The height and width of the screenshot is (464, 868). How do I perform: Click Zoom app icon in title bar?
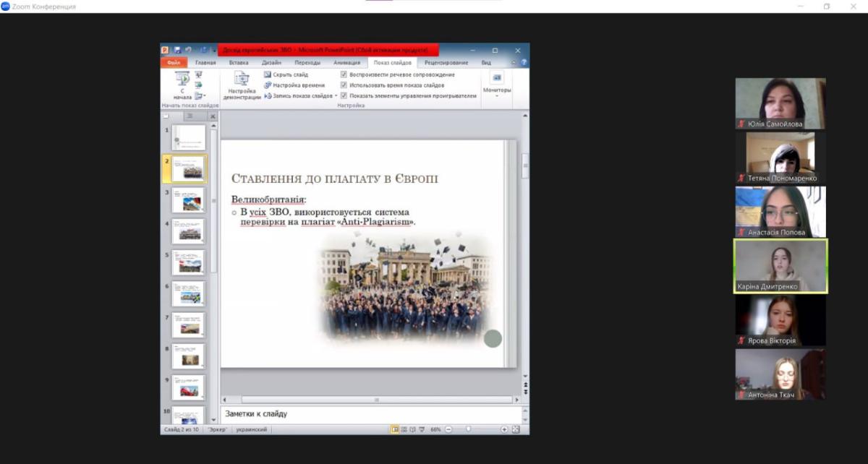click(x=6, y=7)
